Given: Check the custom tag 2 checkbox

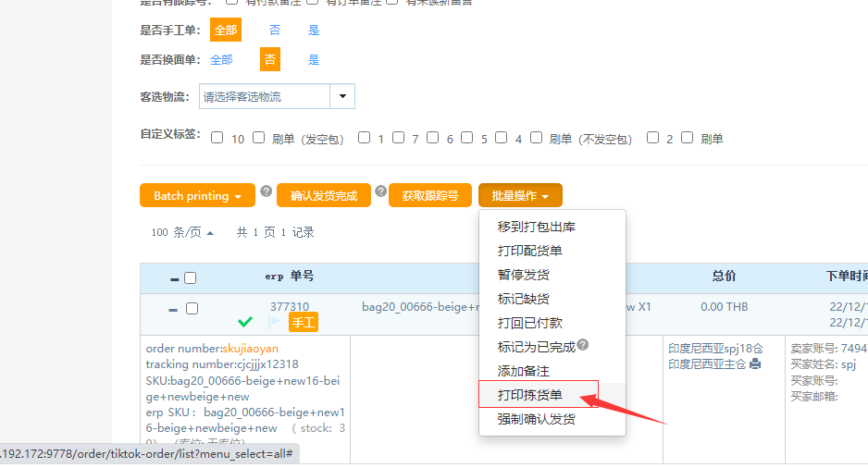Looking at the screenshot, I should (652, 138).
